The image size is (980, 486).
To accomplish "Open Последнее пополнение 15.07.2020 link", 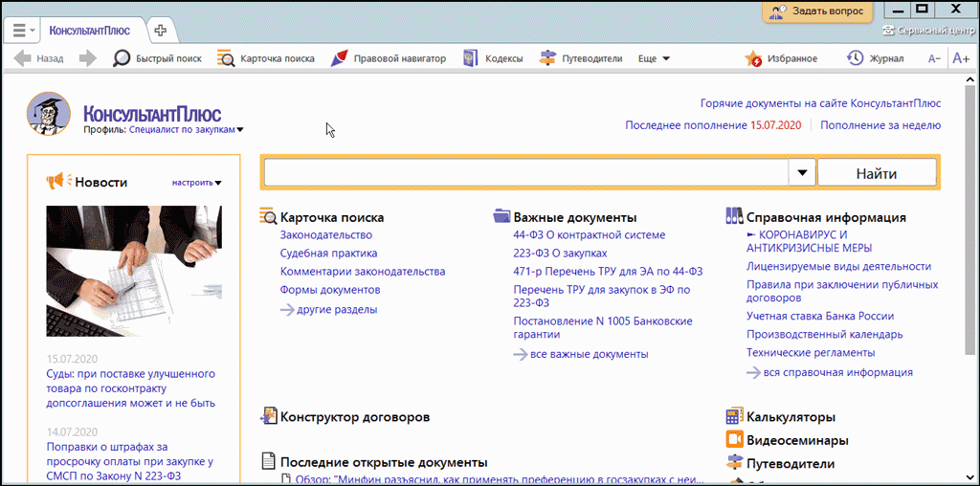I will [713, 125].
